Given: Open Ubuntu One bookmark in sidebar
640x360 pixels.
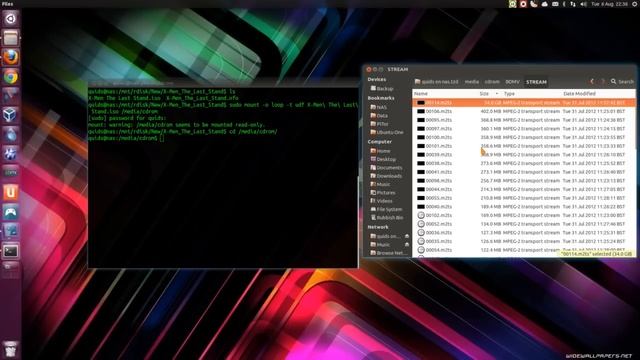Looking at the screenshot, I should coord(387,132).
